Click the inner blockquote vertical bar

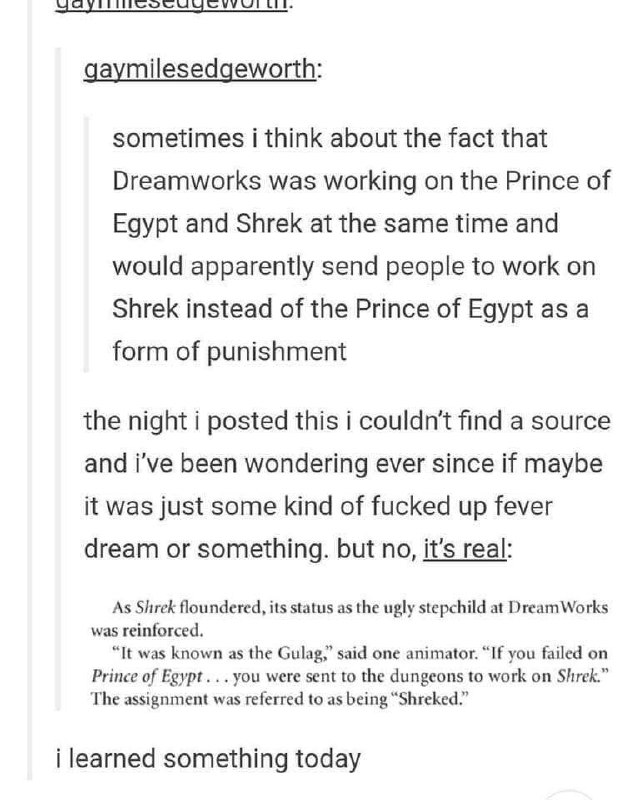pyautogui.click(x=86, y=245)
